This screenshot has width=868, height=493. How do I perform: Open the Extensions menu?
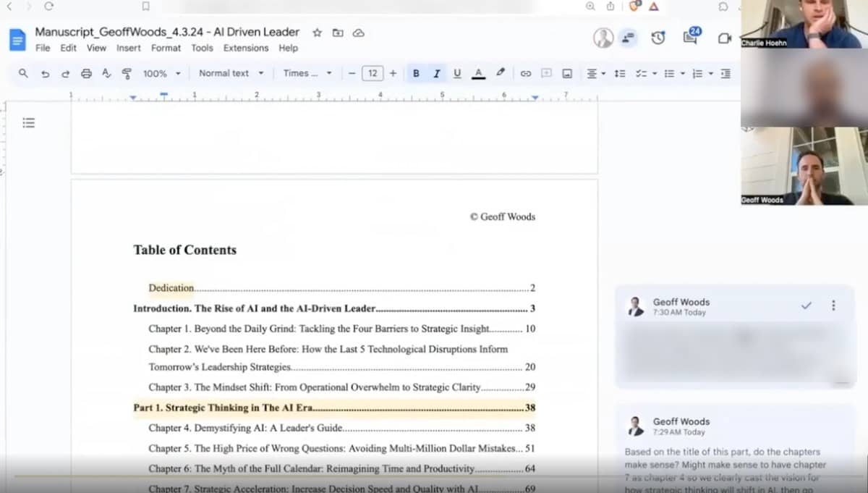coord(246,48)
